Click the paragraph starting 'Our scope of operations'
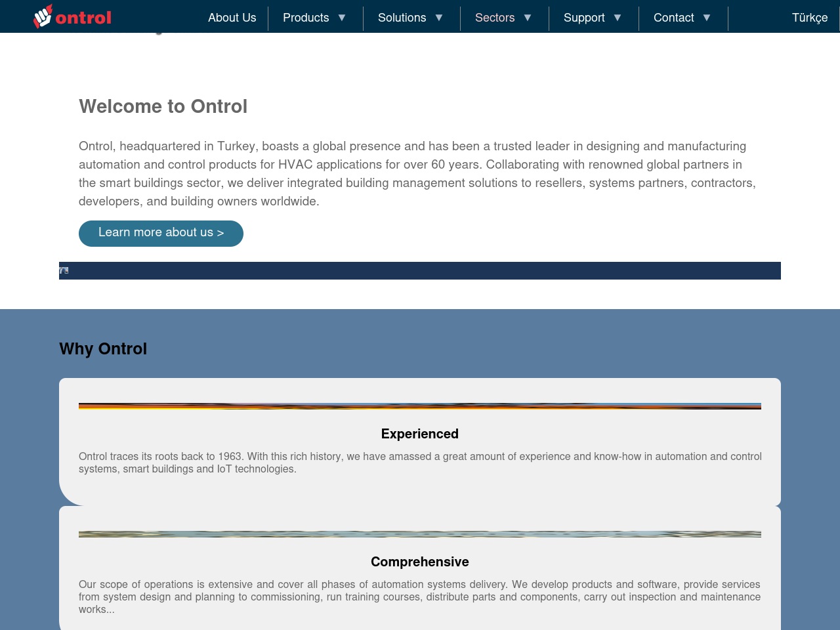 (x=420, y=597)
